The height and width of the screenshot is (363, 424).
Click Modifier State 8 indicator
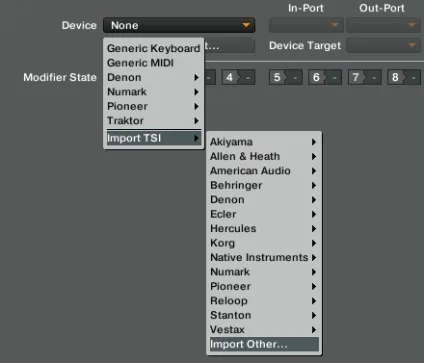[x=404, y=77]
